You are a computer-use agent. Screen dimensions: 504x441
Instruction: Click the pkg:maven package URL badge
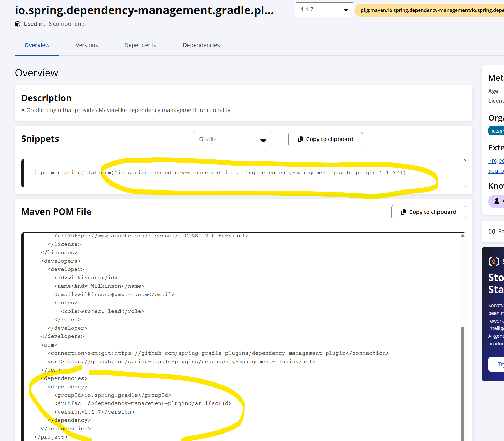click(429, 10)
